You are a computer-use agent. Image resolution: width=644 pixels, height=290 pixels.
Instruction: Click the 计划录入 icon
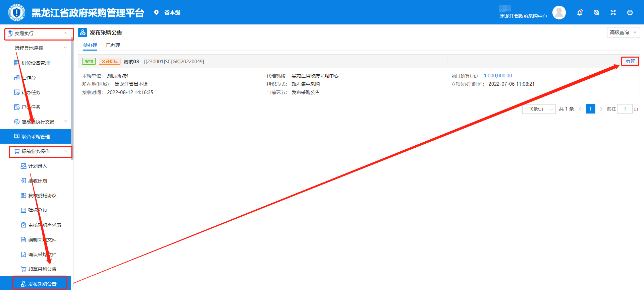point(23,166)
